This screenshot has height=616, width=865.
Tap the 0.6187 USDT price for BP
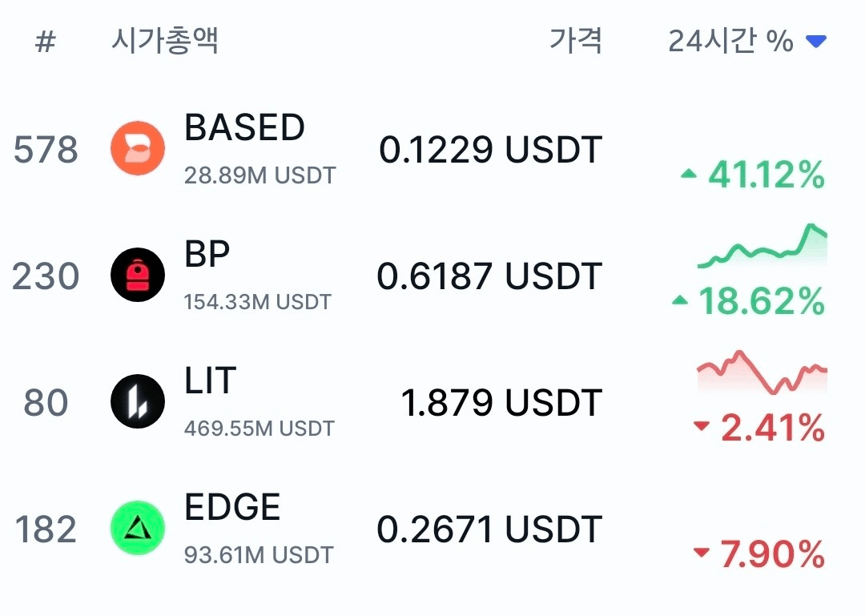coord(489,276)
